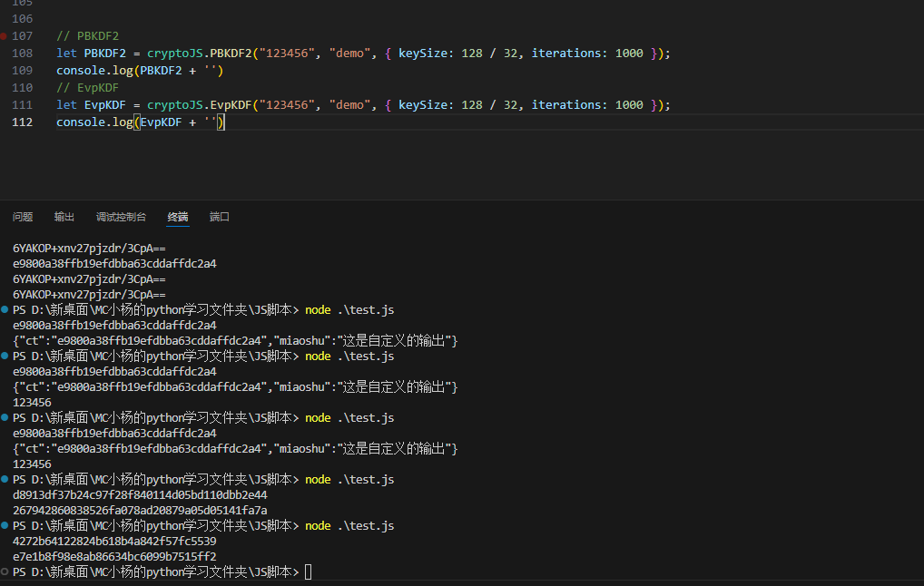The height and width of the screenshot is (586, 924).
Task: Click the '// PBKDF2' comment on line 107
Action: tap(87, 36)
